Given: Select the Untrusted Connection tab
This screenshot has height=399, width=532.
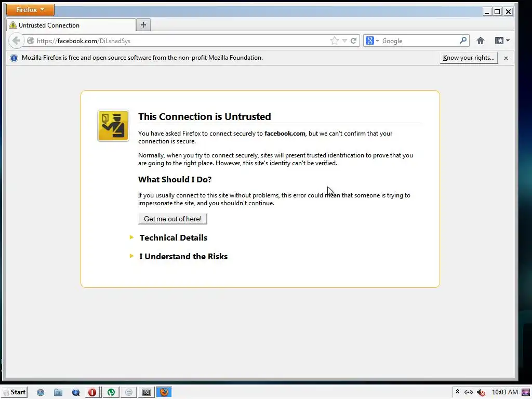Looking at the screenshot, I should (x=71, y=25).
